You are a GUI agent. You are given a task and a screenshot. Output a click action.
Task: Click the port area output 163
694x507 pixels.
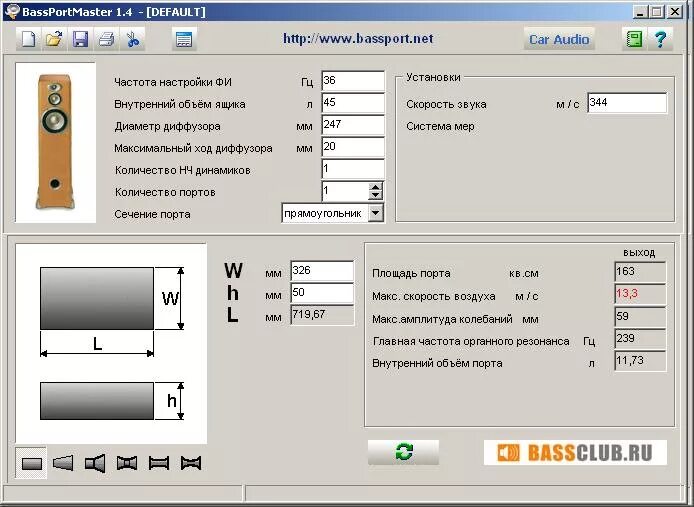[640, 271]
